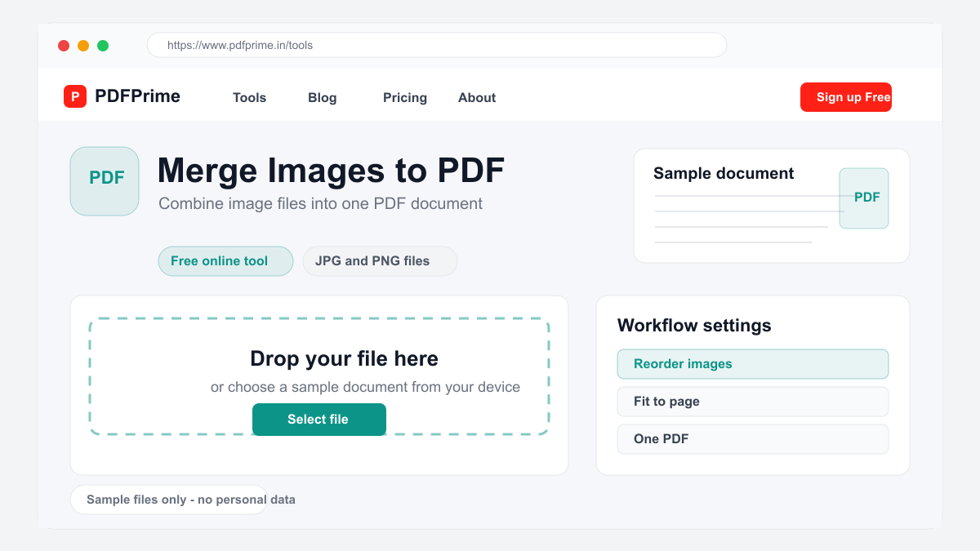Click the Select file button
980x551 pixels.
coord(319,420)
